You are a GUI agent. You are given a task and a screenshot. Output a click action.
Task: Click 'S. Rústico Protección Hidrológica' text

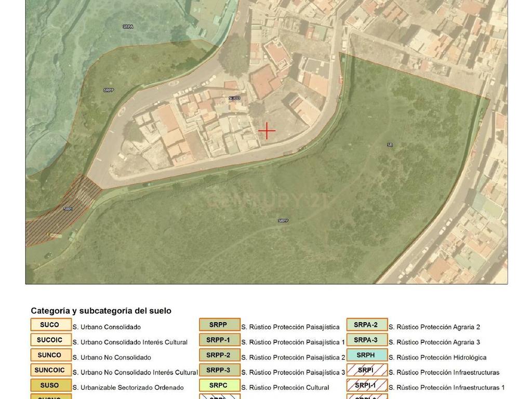tap(437, 357)
